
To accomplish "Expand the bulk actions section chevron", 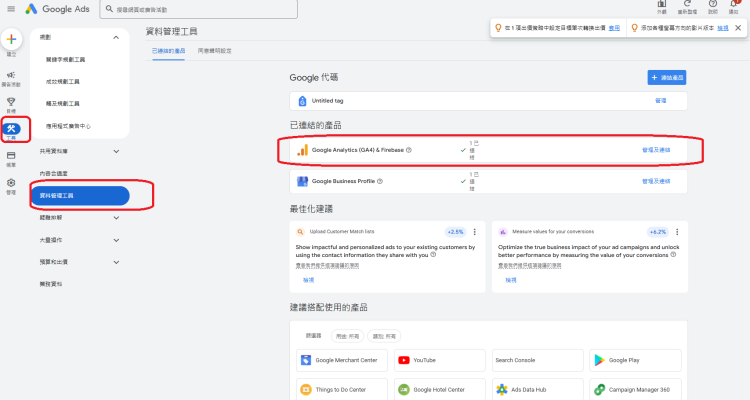I will click(x=116, y=240).
